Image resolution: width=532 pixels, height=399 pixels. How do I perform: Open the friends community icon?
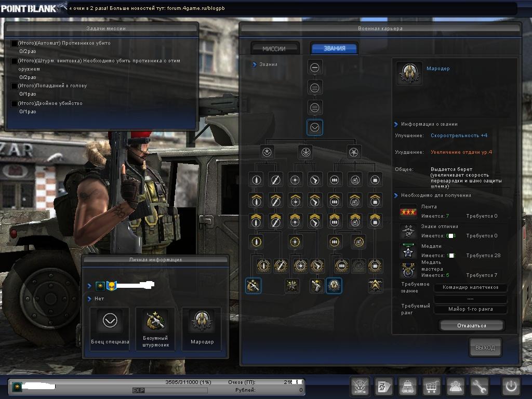[455, 386]
